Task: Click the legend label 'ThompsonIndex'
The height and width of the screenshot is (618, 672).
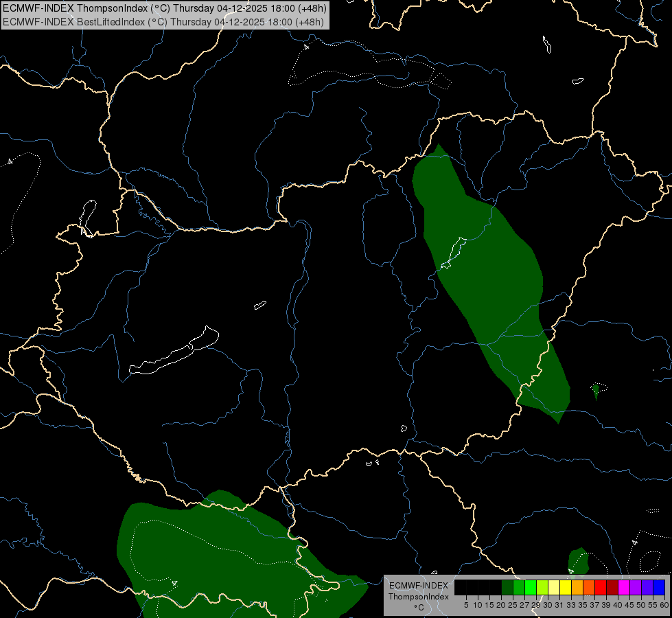Action: tap(419, 597)
